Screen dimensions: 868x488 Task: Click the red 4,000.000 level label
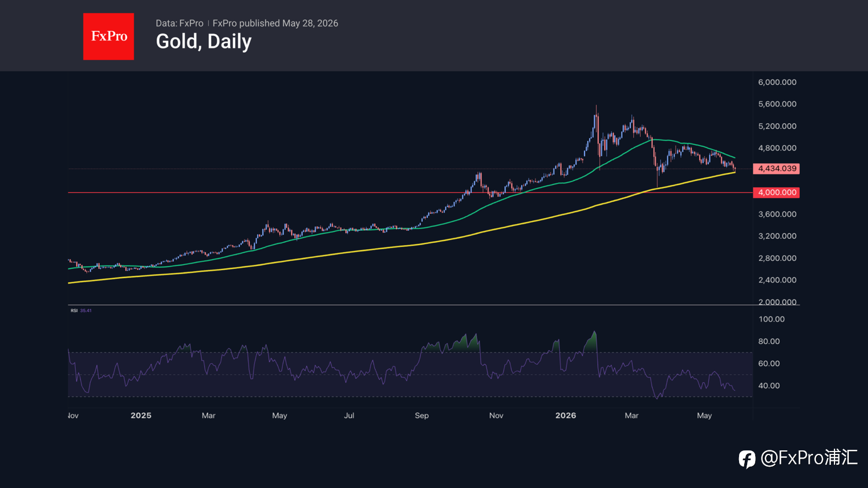click(x=777, y=193)
